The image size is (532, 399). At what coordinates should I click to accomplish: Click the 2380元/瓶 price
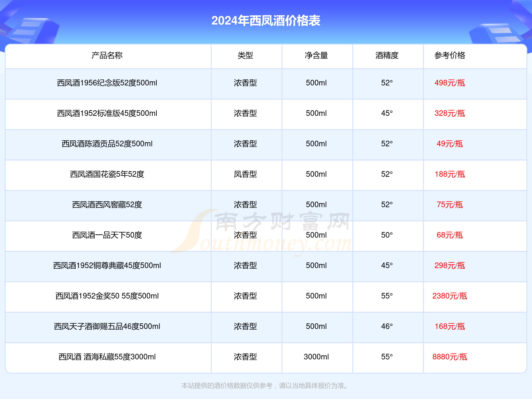pyautogui.click(x=450, y=296)
